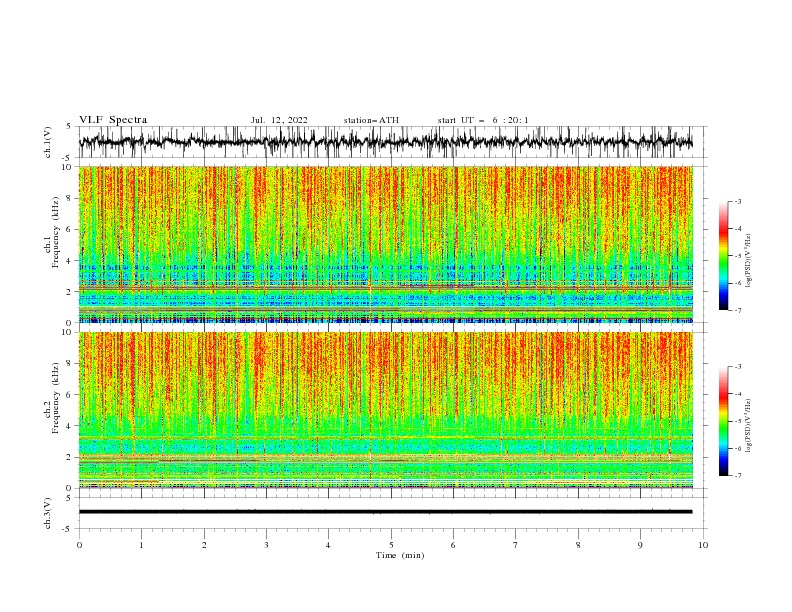Select the "start UT = 6 :20: 1" text

pos(483,120)
